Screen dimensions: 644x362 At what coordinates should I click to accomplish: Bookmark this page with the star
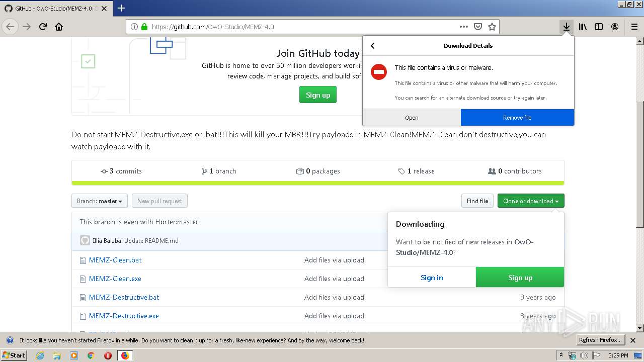point(492,27)
